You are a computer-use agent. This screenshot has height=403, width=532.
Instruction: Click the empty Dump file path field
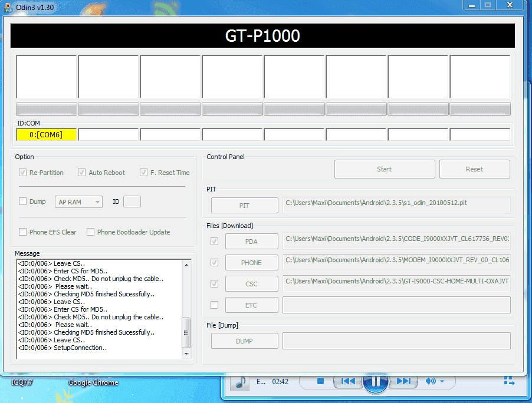coord(396,341)
